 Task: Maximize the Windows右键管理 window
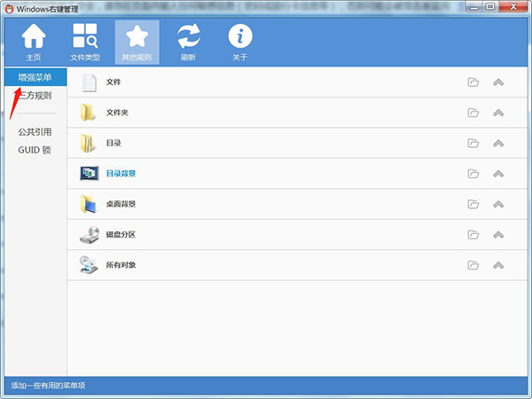pyautogui.click(x=490, y=6)
